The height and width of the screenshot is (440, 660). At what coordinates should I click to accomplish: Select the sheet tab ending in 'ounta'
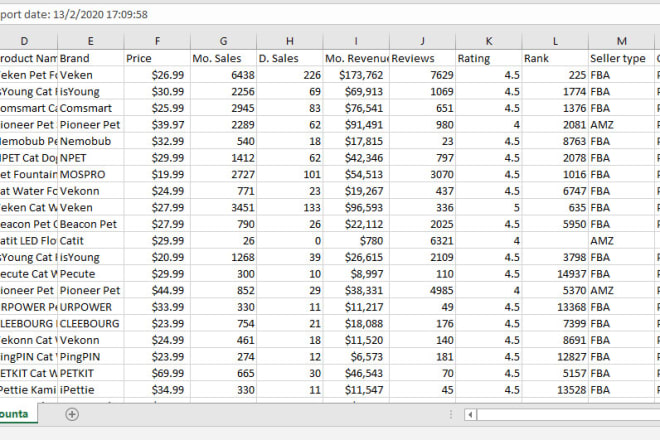[x=18, y=413]
